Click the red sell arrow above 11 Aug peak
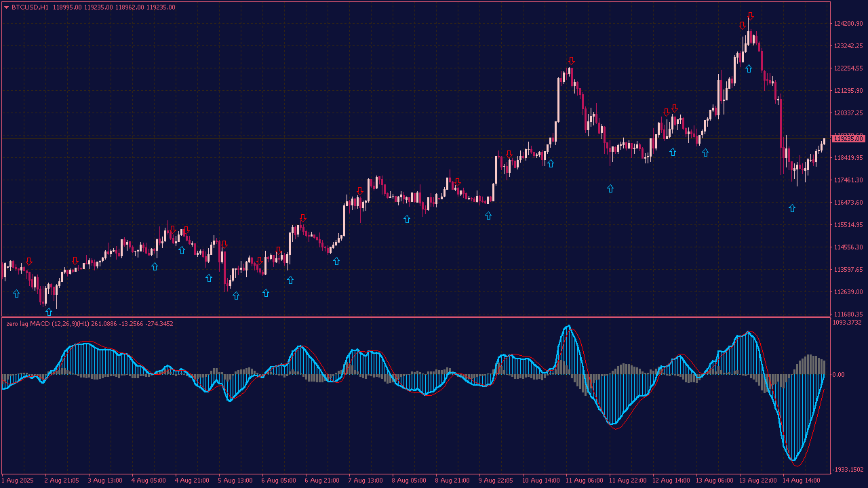Viewport: 868px width, 488px height. pos(572,60)
